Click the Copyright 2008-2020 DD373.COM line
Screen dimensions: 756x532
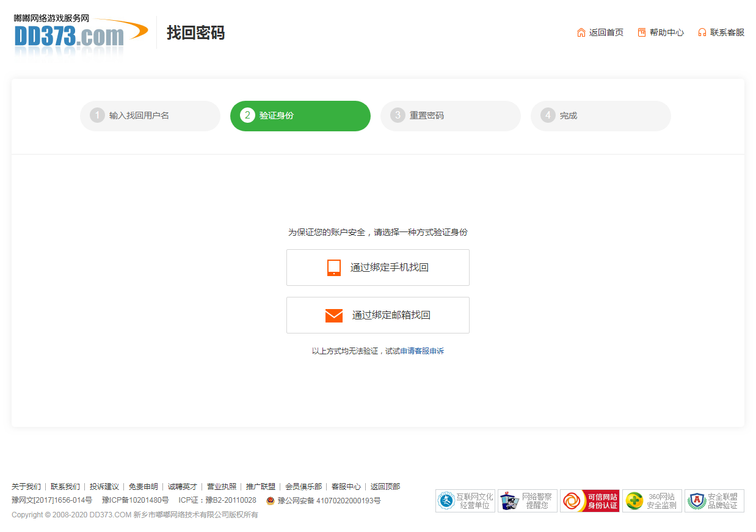pyautogui.click(x=135, y=515)
